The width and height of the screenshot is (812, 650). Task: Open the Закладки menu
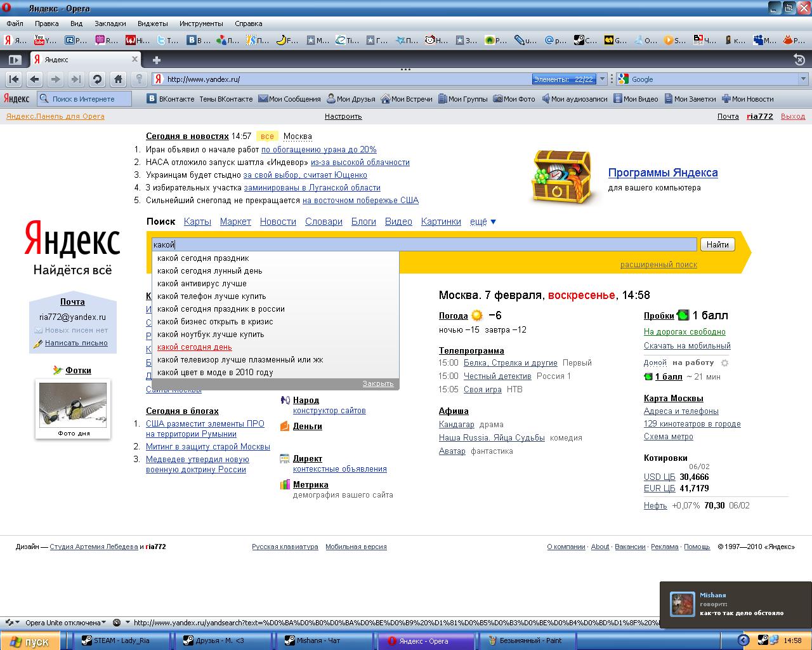(x=110, y=23)
